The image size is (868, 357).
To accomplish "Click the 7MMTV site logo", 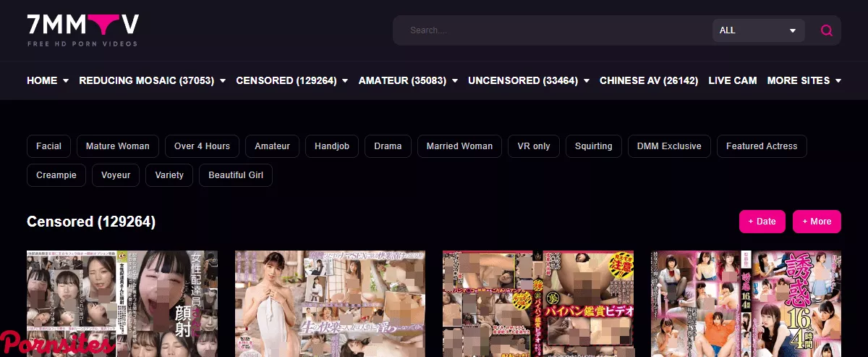I will tap(82, 30).
